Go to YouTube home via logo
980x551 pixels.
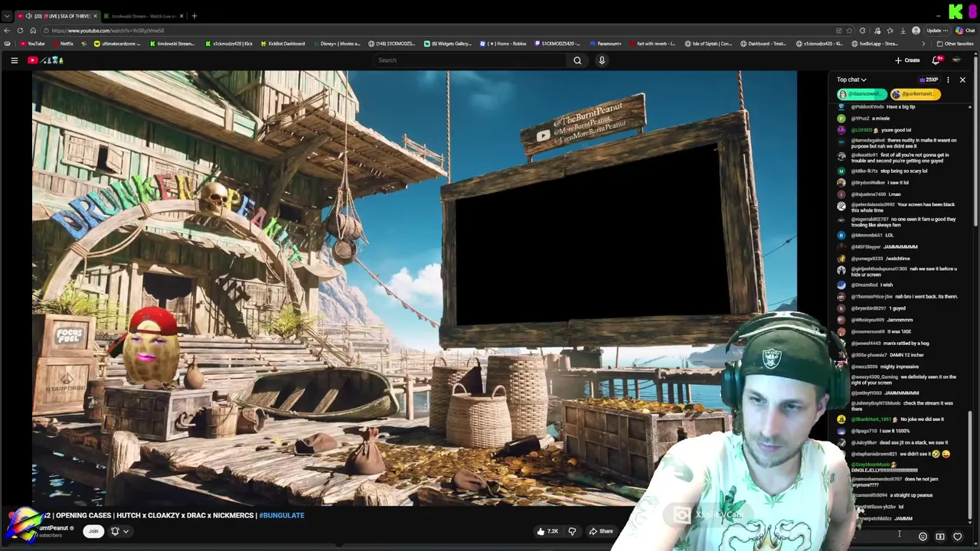pyautogui.click(x=46, y=60)
